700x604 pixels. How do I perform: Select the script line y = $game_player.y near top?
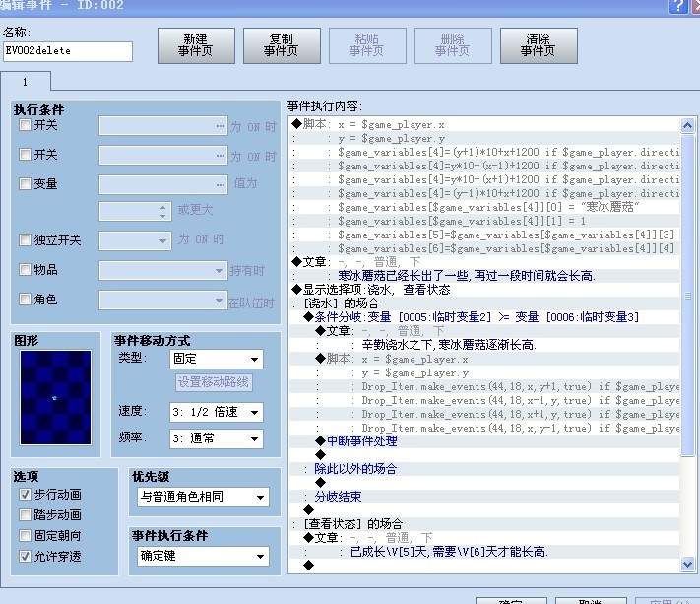(x=484, y=139)
